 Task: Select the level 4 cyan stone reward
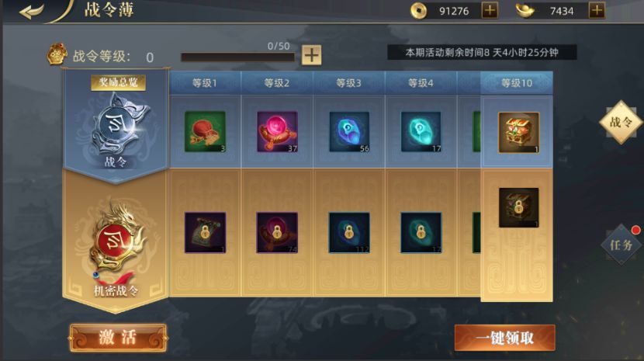pos(421,131)
